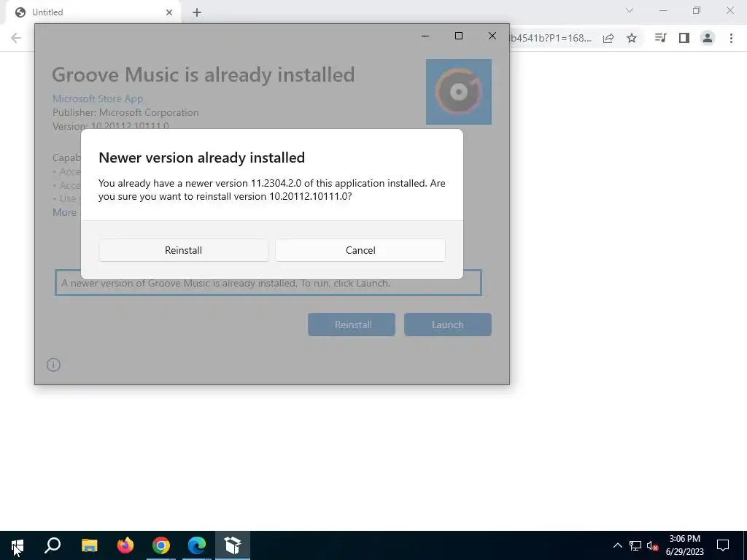
Task: Select App Installer on the taskbar
Action: tap(233, 545)
